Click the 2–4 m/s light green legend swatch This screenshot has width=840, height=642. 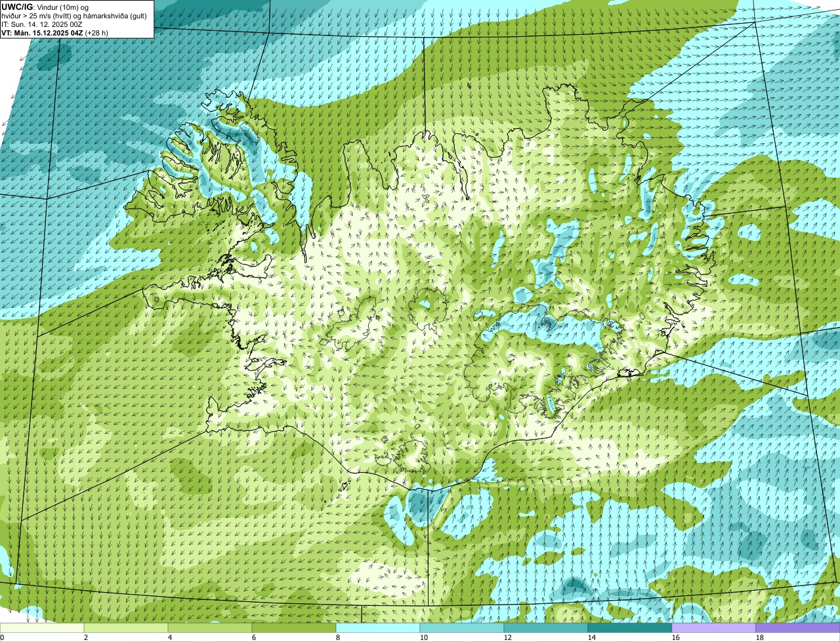126,628
